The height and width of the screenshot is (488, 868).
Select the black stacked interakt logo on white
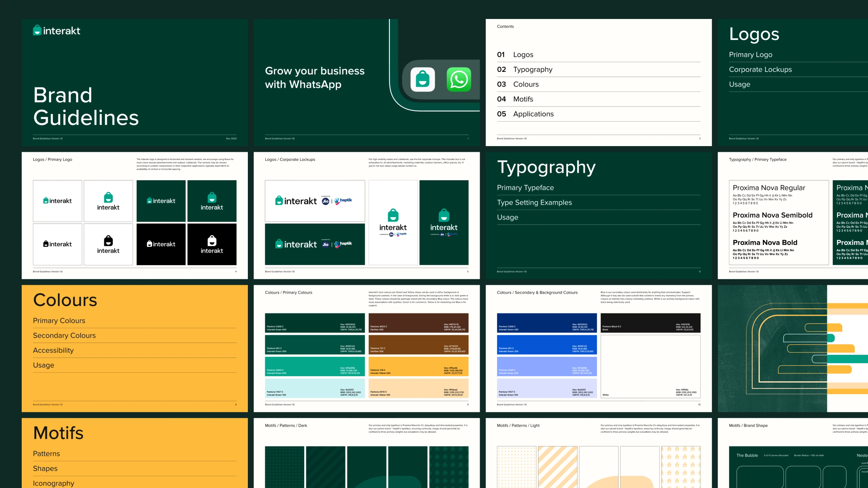[x=108, y=244]
